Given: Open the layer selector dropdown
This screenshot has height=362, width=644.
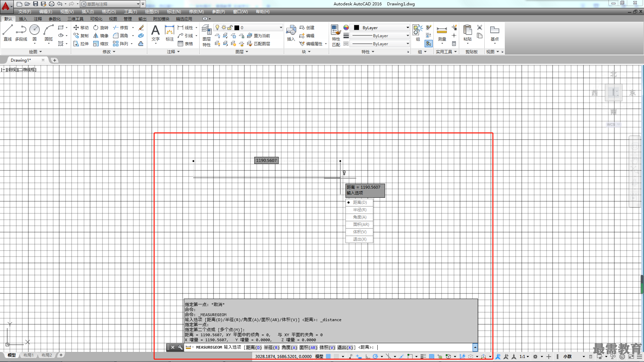Looking at the screenshot, I should pos(248,27).
